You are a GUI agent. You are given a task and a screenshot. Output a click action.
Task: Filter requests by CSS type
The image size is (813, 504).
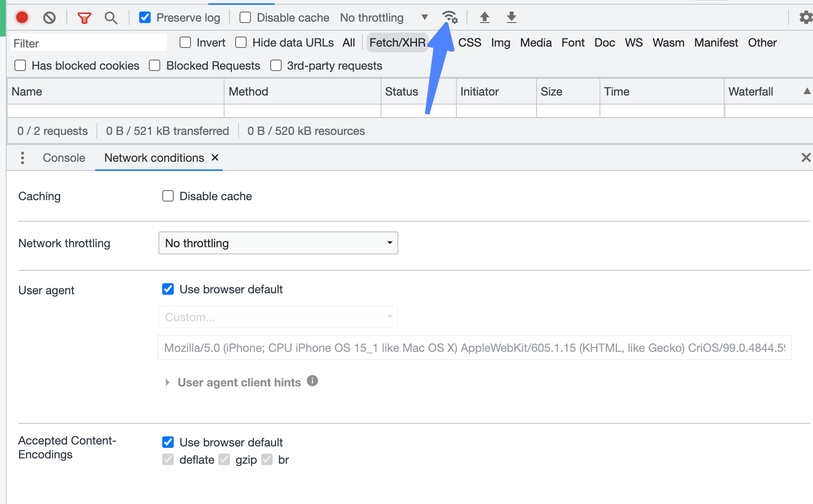pos(470,43)
